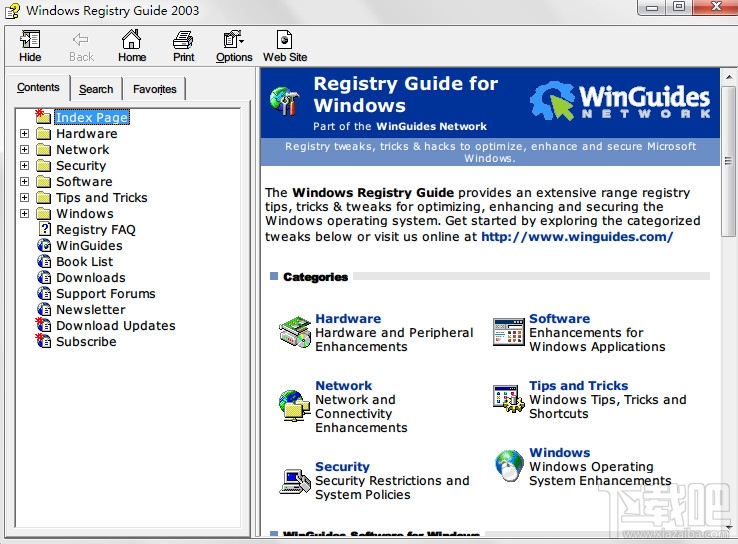Image resolution: width=738 pixels, height=544 pixels.
Task: Click the Tips and Tricks folder icon
Action: click(x=44, y=198)
